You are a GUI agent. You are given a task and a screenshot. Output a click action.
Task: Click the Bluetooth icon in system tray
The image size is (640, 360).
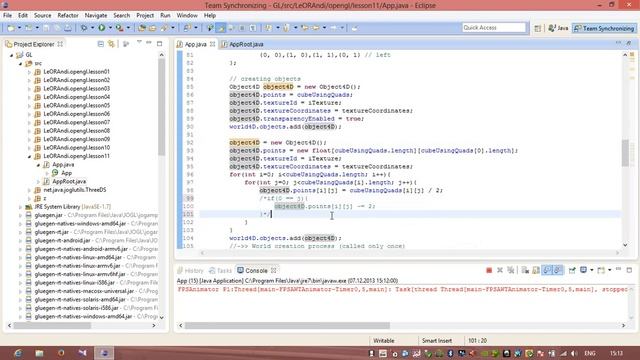coord(451,353)
